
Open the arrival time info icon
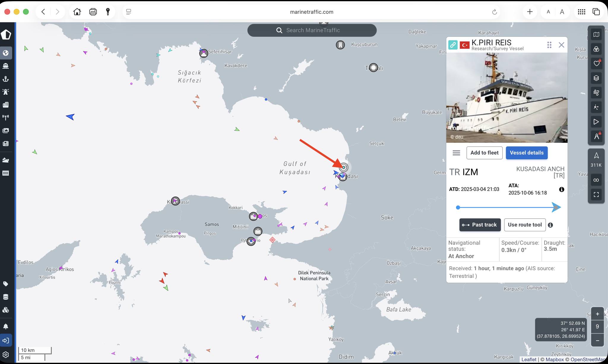click(561, 189)
